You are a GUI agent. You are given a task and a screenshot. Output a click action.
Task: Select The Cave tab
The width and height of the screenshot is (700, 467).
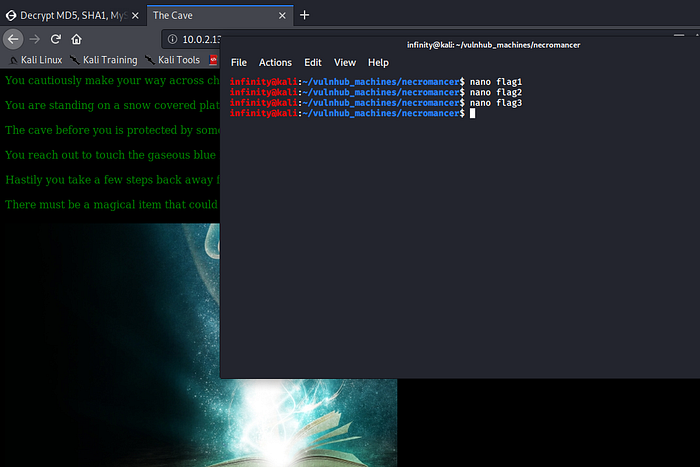coord(210,15)
